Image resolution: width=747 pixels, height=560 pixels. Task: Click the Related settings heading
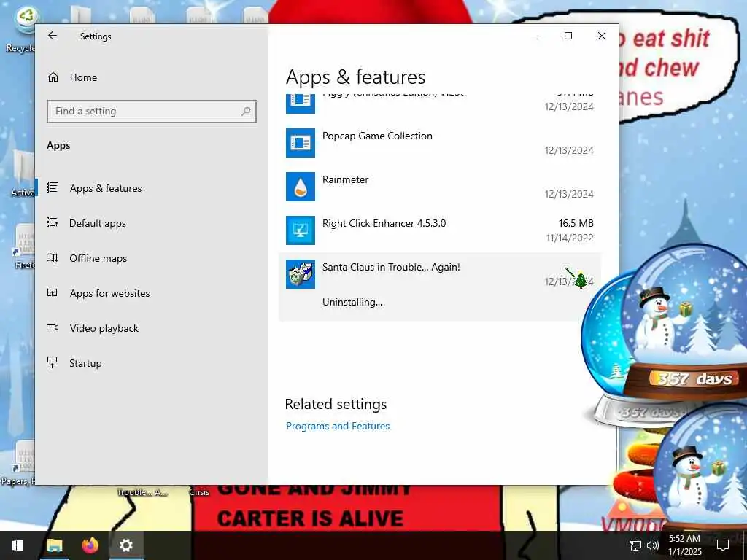[336, 404]
